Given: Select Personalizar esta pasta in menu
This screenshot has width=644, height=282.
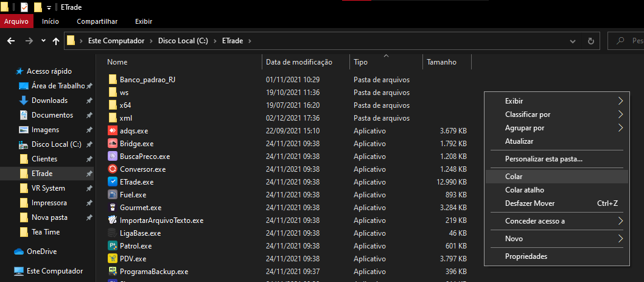Looking at the screenshot, I should (x=556, y=159).
